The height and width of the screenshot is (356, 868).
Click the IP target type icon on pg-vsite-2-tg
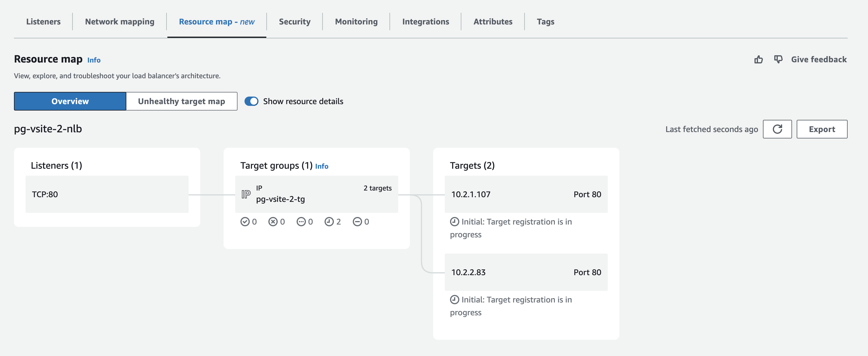(246, 194)
